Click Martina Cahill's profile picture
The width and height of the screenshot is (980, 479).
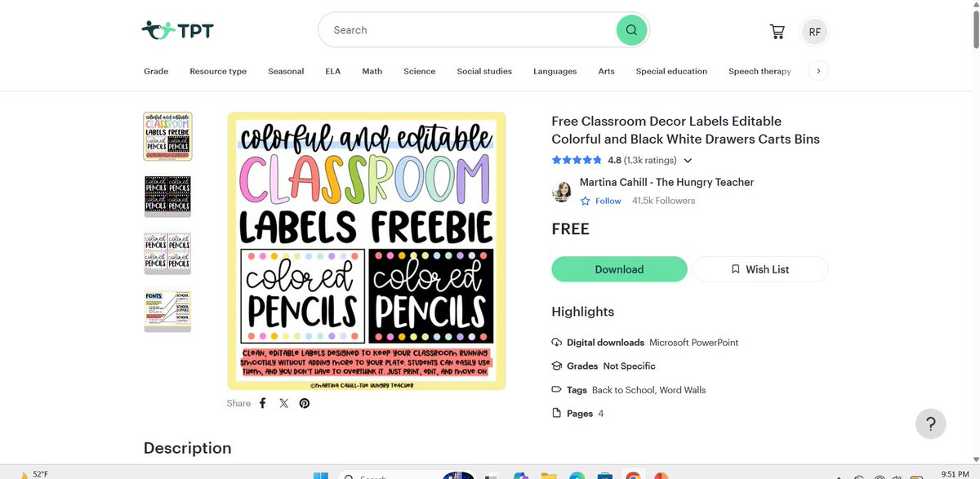click(x=561, y=192)
